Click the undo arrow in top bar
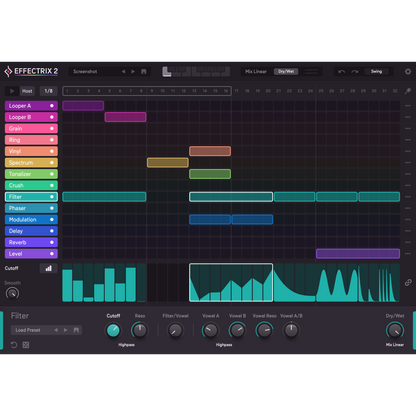Viewport: 416px width, 416px height. [342, 71]
